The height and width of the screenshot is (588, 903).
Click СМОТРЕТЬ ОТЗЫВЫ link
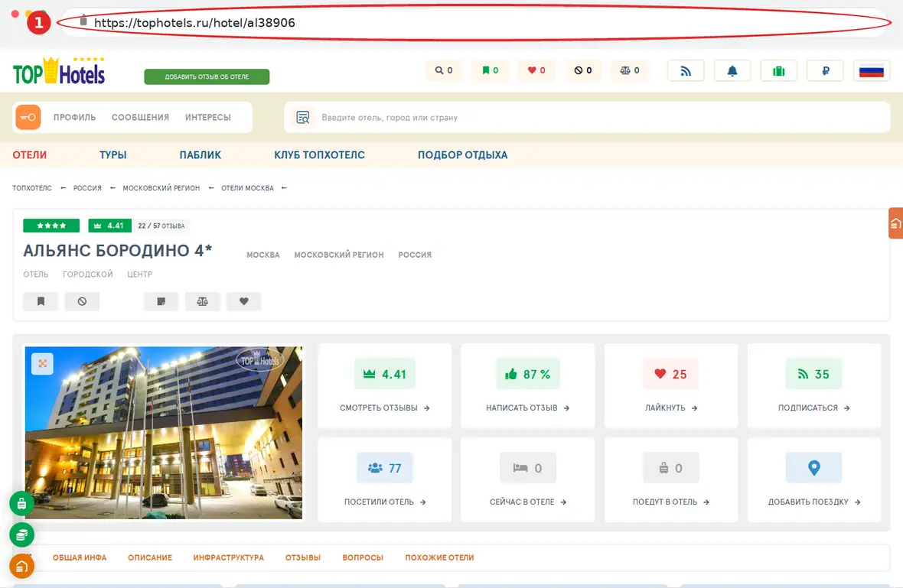pyautogui.click(x=384, y=408)
